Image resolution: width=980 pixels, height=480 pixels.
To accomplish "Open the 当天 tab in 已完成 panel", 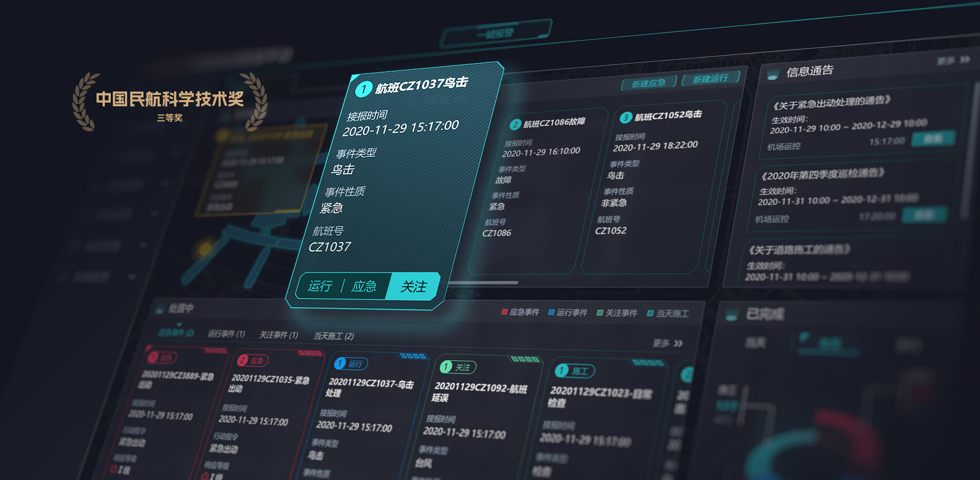I will click(755, 342).
